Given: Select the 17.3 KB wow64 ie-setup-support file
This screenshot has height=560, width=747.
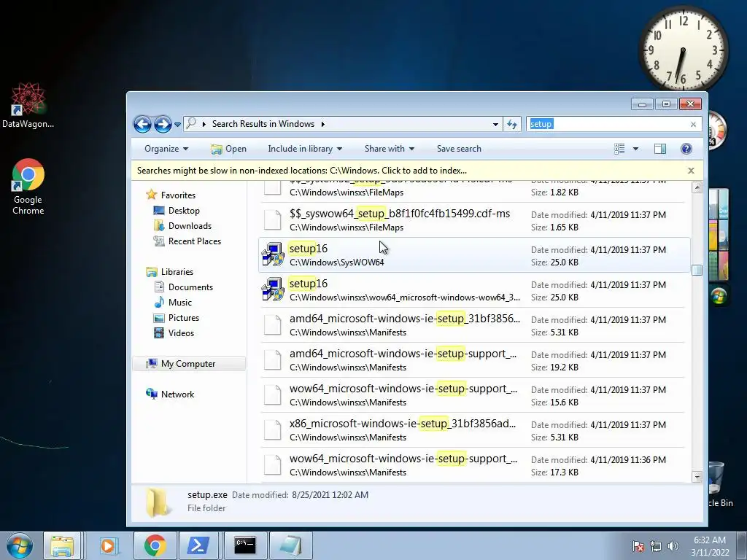Looking at the screenshot, I should click(x=473, y=464).
